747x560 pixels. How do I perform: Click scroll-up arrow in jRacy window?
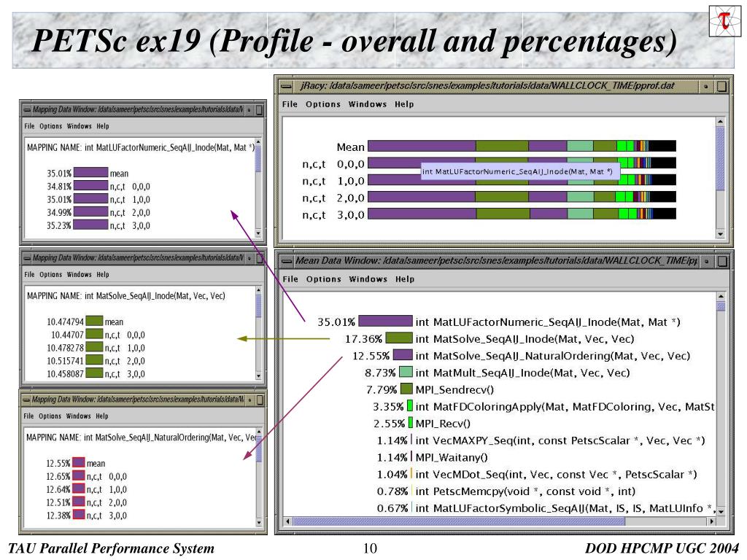tap(720, 122)
